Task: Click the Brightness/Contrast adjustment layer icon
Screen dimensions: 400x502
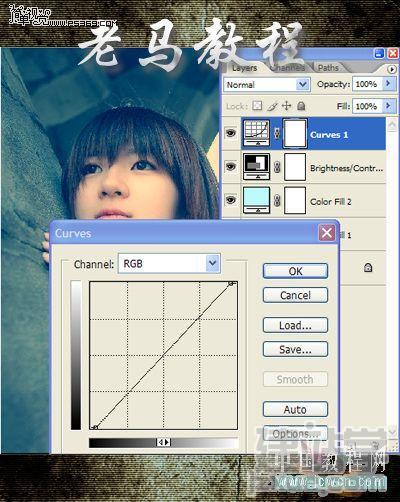Action: tap(257, 167)
